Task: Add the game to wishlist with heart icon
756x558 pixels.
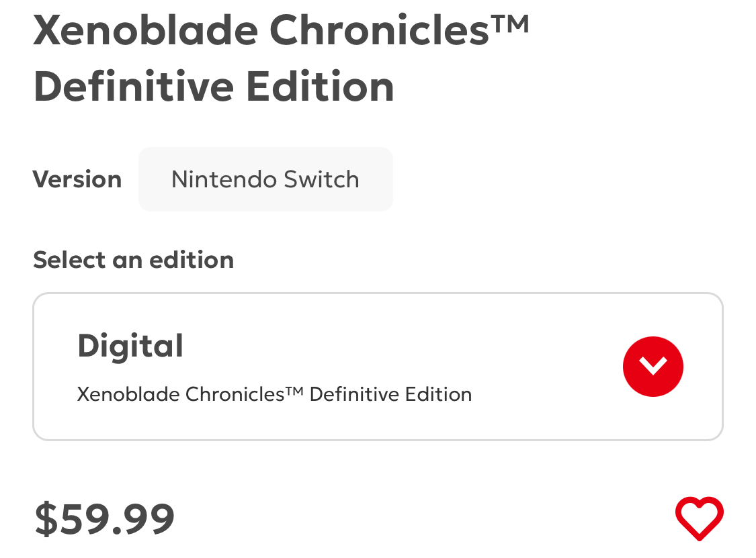Action: point(699,518)
